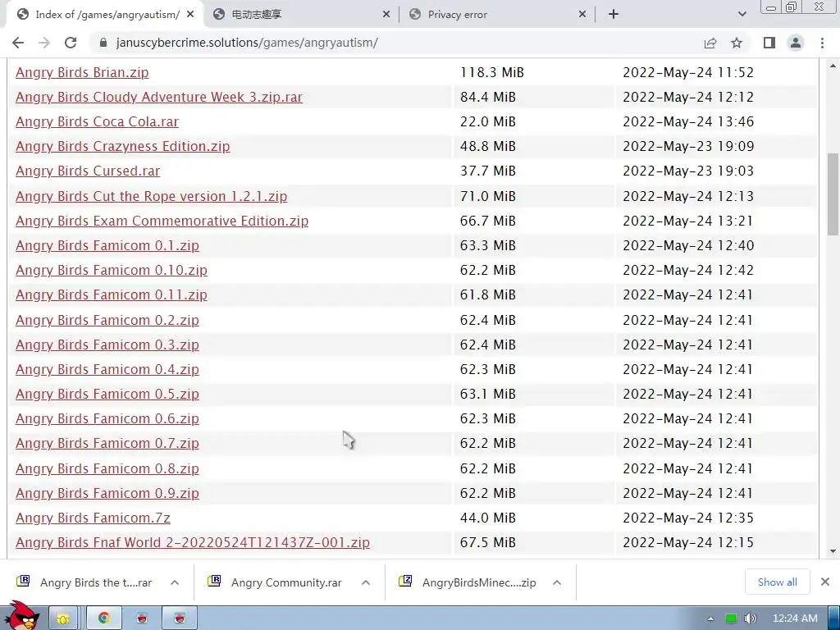Click the lock icon beside the URL
The image size is (840, 630).
pos(104,43)
